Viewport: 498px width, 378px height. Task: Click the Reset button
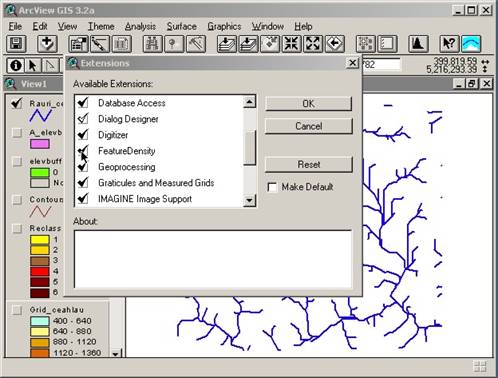coord(308,165)
